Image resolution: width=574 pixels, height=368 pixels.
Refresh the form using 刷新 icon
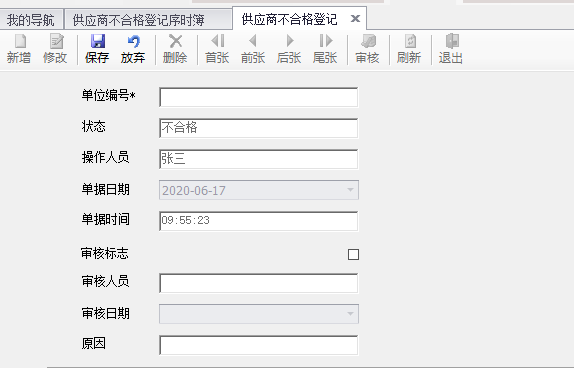[409, 49]
